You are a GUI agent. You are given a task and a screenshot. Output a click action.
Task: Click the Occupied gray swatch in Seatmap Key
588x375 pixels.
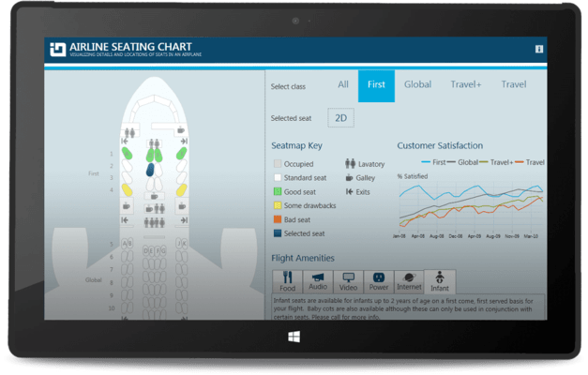click(278, 163)
